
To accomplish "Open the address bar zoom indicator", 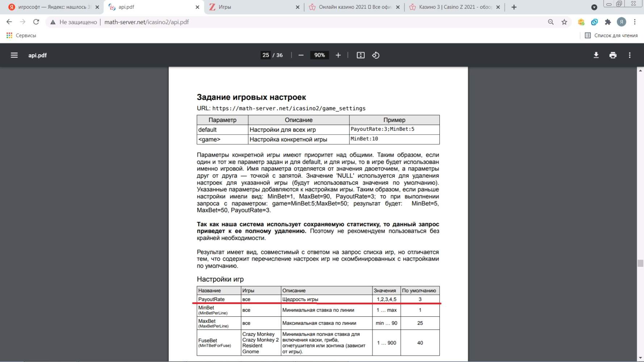I will tap(551, 22).
